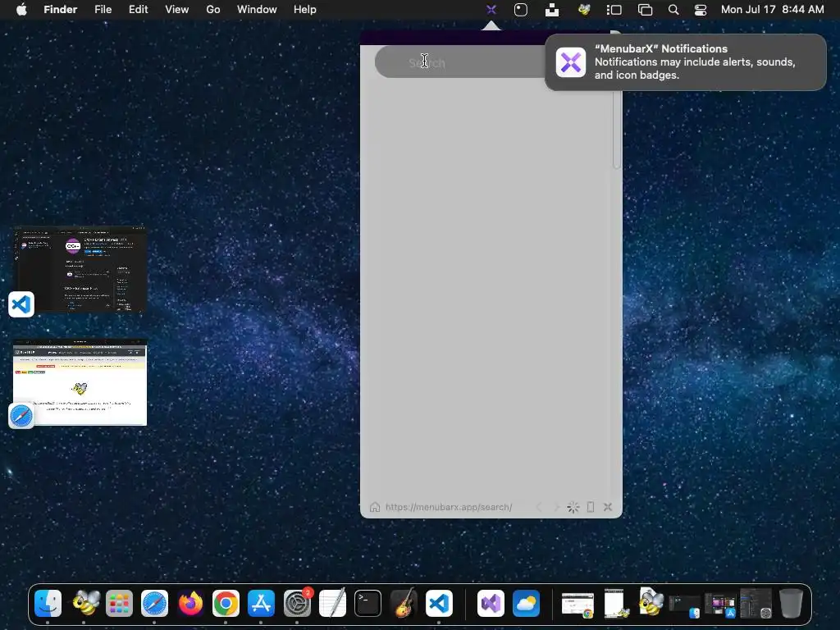840x630 pixels.
Task: Open System Settings from the Dock
Action: [x=297, y=603]
